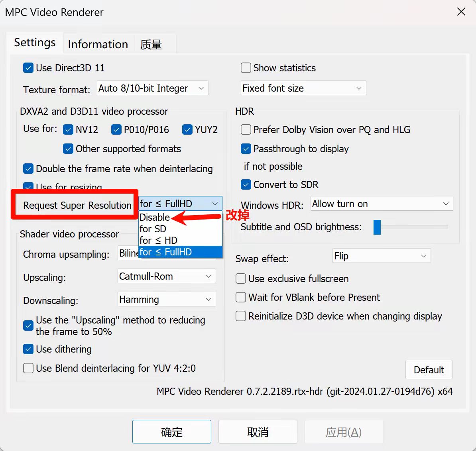Click the Default button
The image size is (476, 451).
click(x=429, y=369)
